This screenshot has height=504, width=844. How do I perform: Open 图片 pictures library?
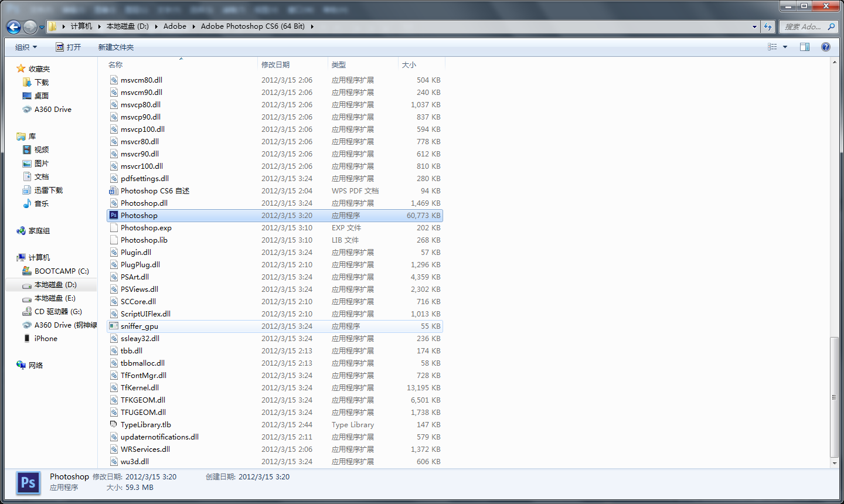(x=36, y=163)
